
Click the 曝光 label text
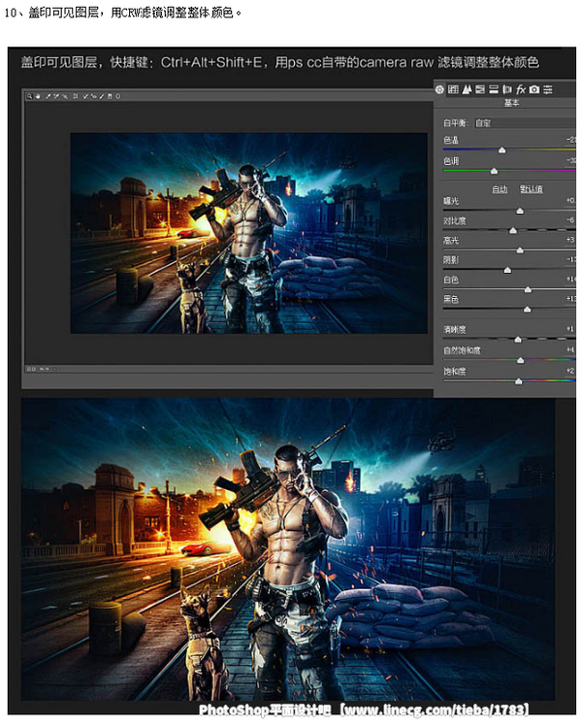451,201
